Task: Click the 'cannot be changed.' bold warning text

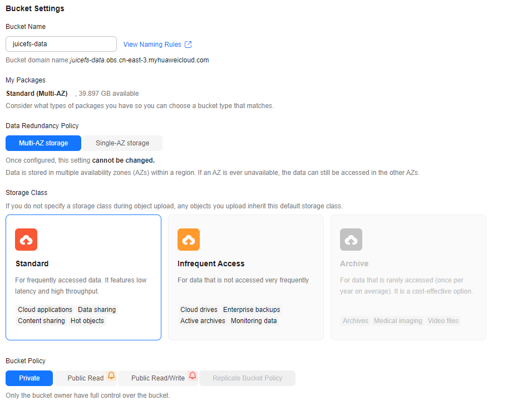Action: coord(124,160)
